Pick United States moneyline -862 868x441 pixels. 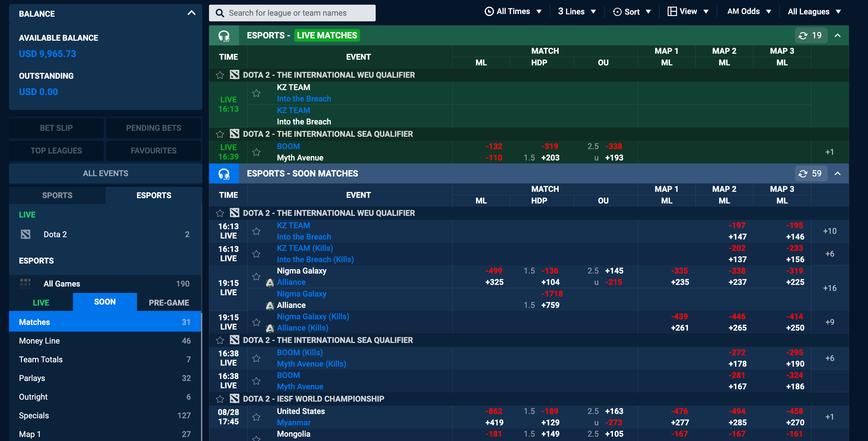pos(494,411)
